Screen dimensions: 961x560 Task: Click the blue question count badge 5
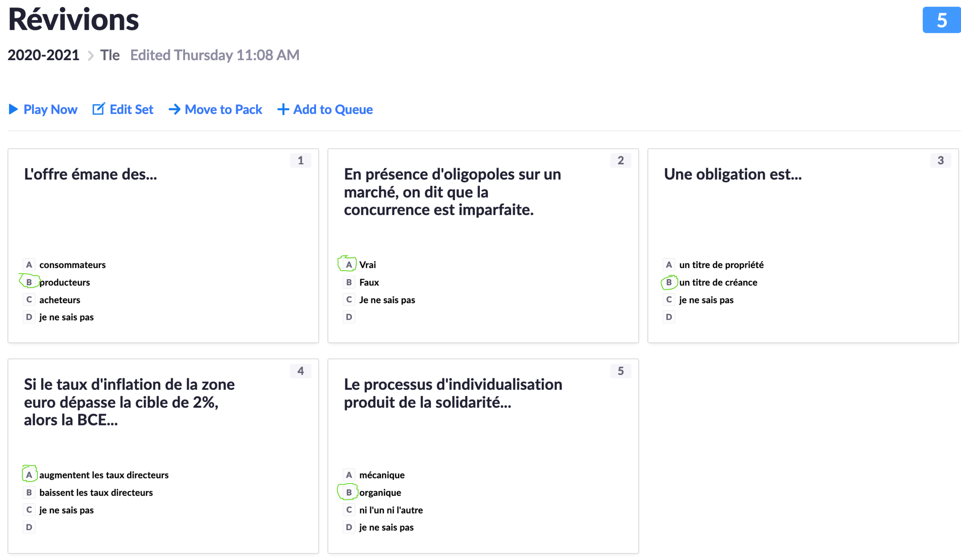click(x=942, y=20)
